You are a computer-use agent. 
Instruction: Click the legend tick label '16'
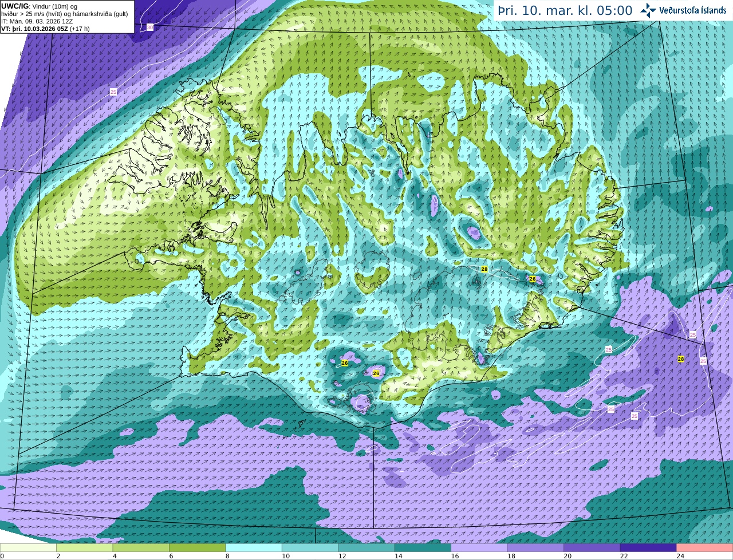455,556
